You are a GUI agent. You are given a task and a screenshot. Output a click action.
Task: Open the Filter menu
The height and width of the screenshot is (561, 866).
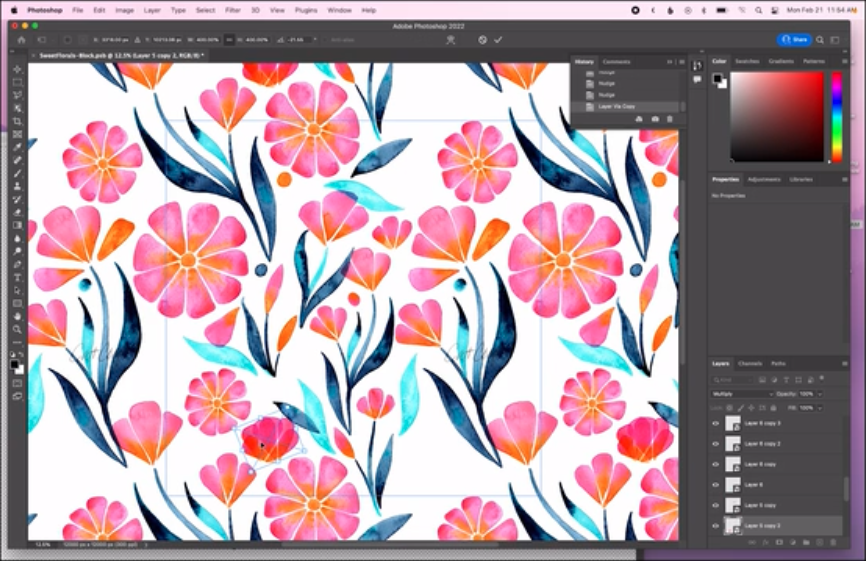pos(232,10)
